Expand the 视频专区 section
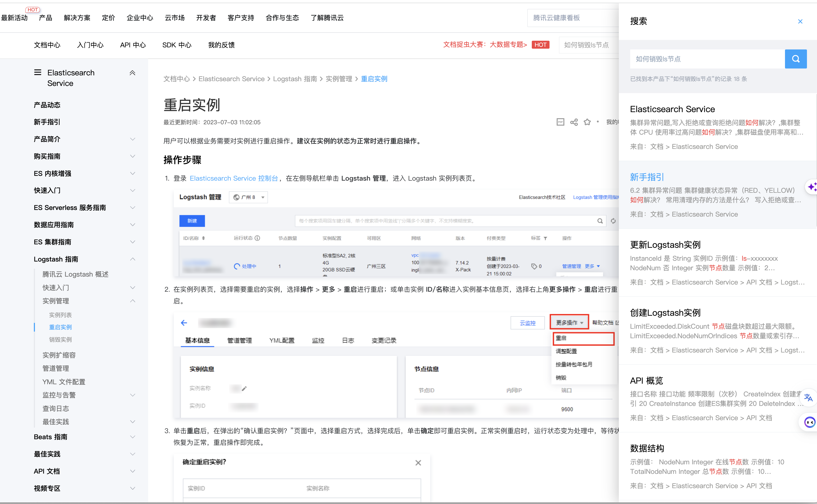Image resolution: width=817 pixels, height=504 pixels. [x=132, y=488]
